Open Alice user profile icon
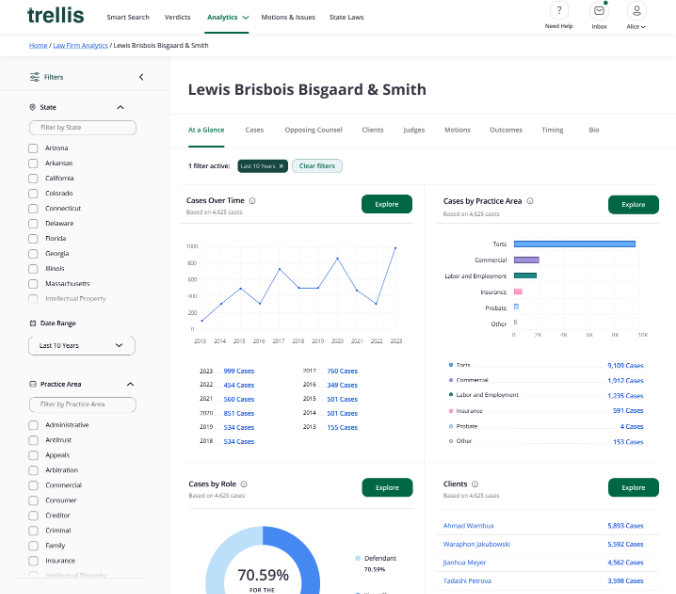 (x=636, y=10)
